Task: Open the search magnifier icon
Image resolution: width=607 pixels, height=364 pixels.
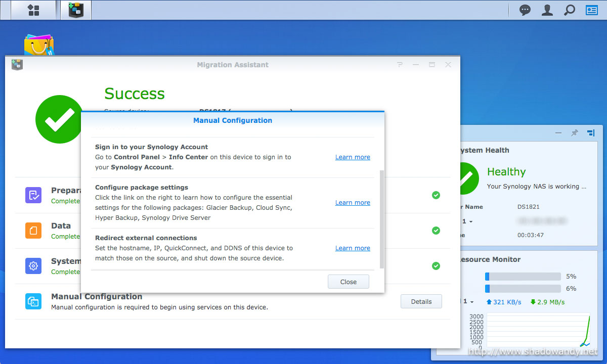Action: click(570, 10)
